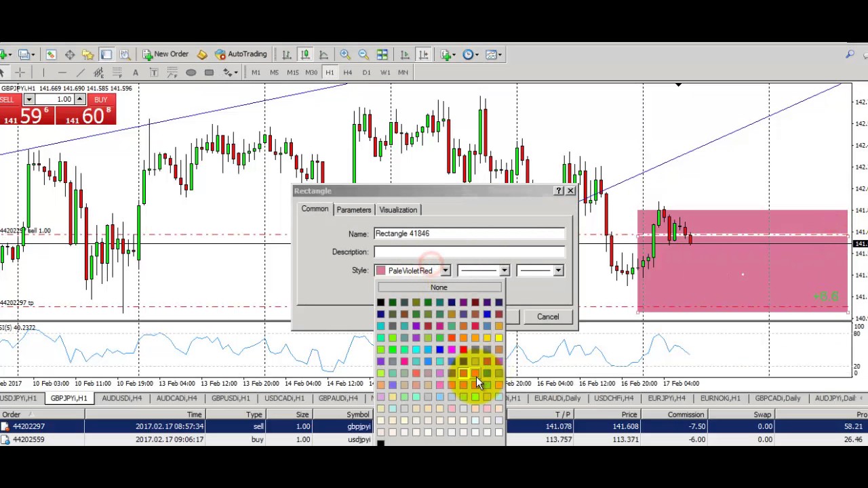
Task: Open the GBPUSDi,H1 chart tab
Action: click(x=231, y=398)
